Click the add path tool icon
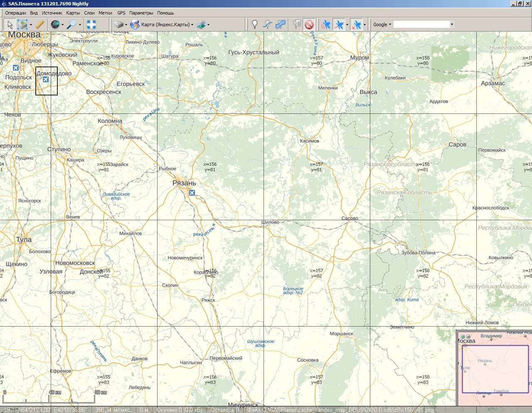This screenshot has width=532, height=413. (x=268, y=25)
